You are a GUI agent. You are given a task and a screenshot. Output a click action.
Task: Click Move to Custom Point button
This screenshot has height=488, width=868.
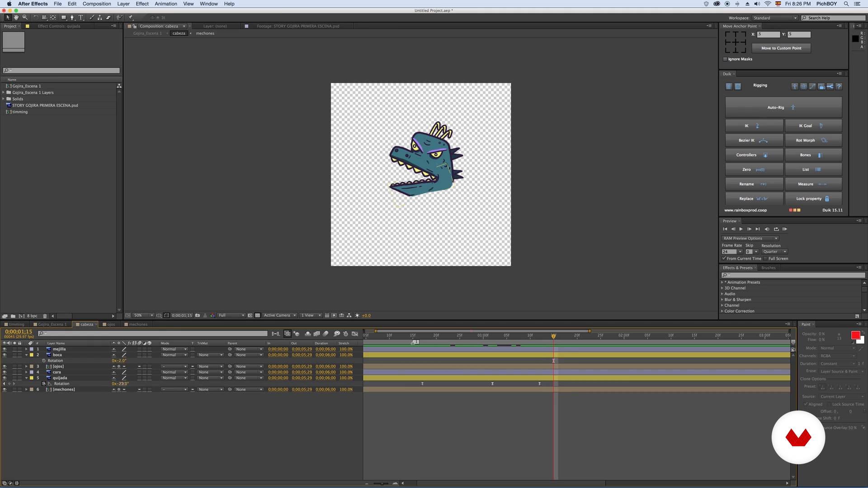tap(781, 48)
